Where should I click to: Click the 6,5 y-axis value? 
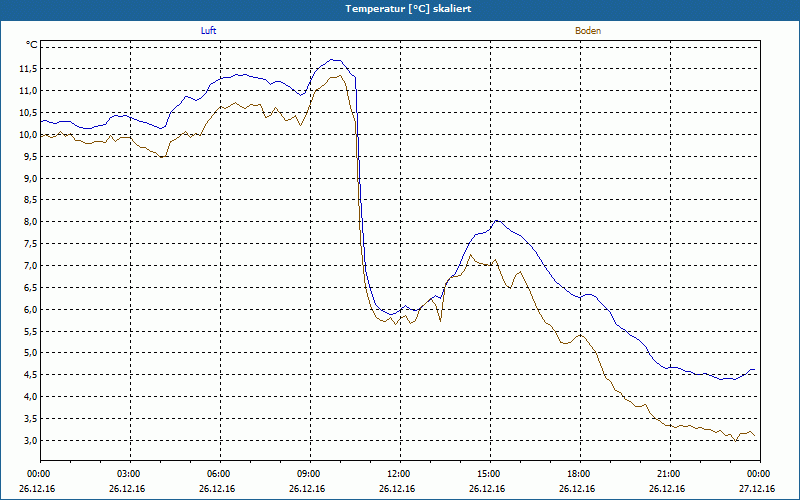click(x=30, y=288)
